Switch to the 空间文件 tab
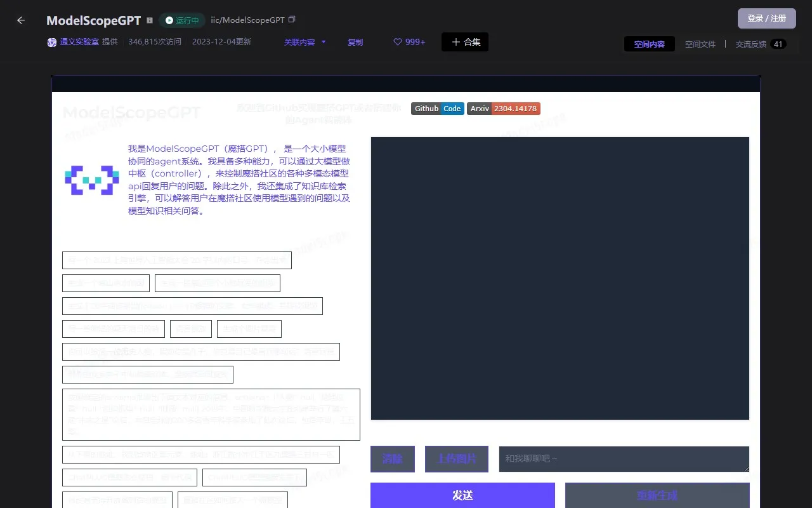This screenshot has height=508, width=812. pos(700,44)
